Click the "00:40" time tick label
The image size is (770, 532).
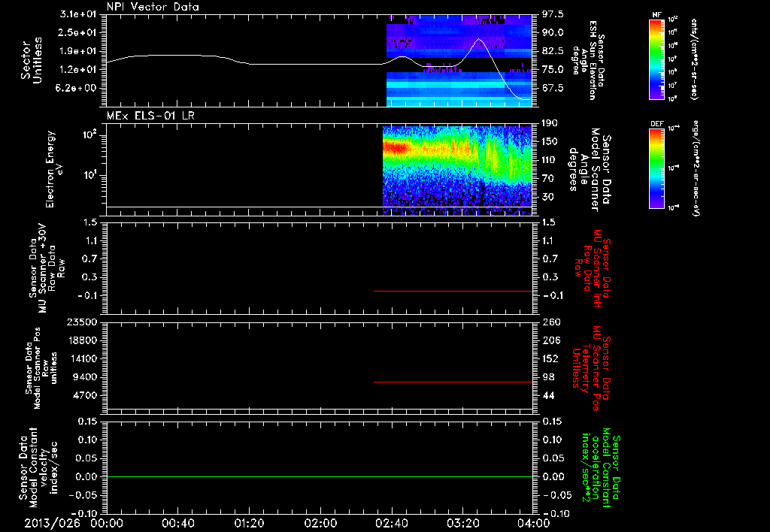point(177,523)
